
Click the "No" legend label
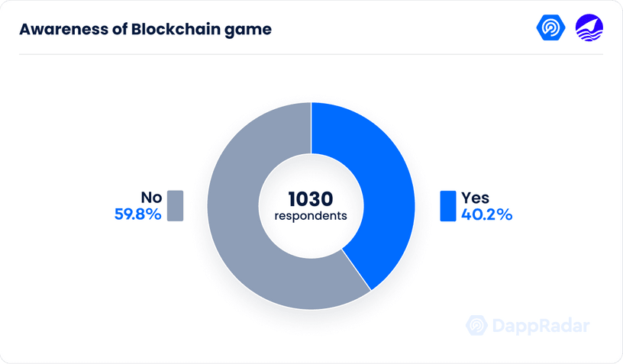(150, 198)
